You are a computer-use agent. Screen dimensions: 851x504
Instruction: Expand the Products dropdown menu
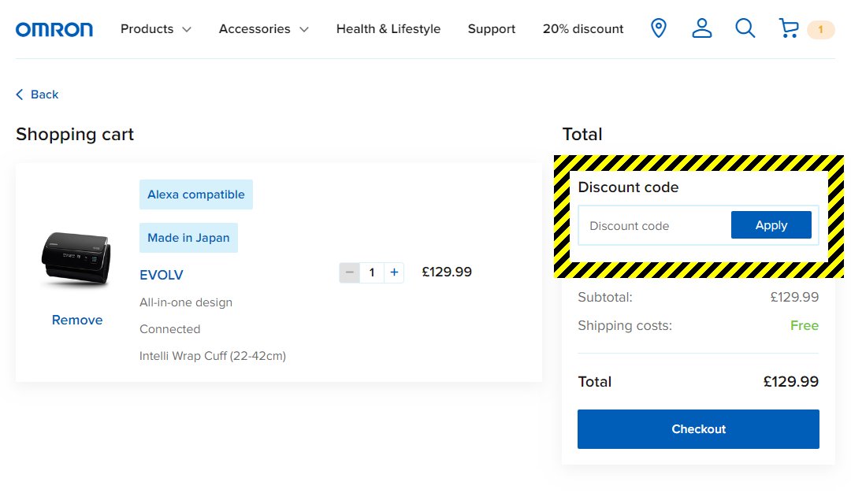point(155,29)
